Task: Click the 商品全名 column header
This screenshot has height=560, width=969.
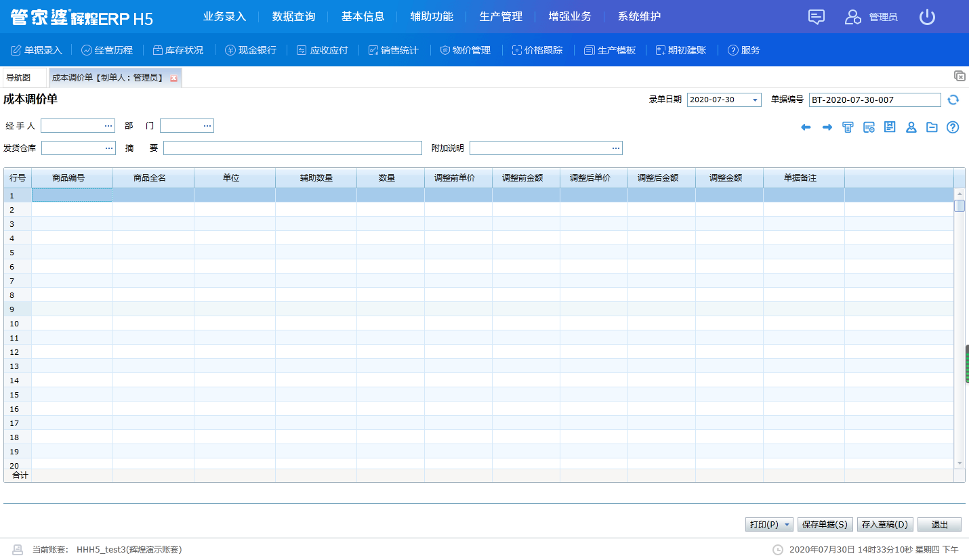Action: (x=153, y=178)
